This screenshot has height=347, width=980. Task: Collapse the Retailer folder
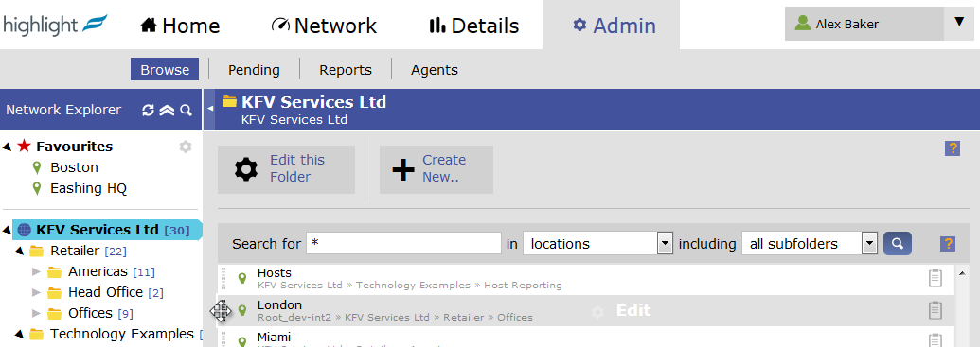(19, 251)
